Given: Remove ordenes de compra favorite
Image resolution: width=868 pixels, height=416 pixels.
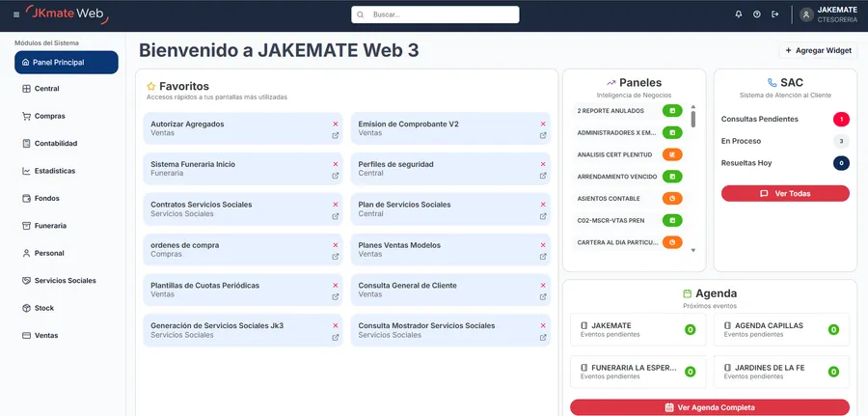Looking at the screenshot, I should click(x=335, y=245).
